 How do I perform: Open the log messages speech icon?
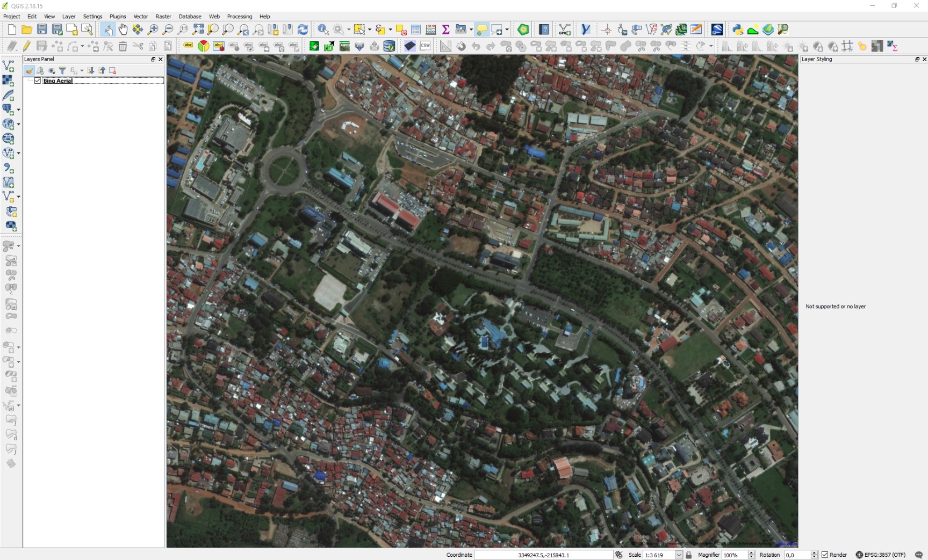(x=919, y=555)
